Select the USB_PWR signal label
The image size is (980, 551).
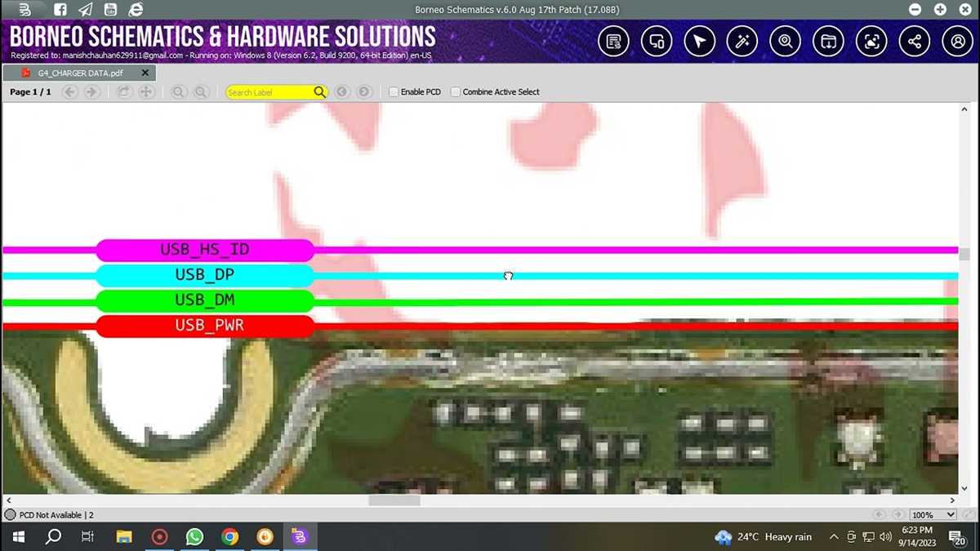point(205,326)
